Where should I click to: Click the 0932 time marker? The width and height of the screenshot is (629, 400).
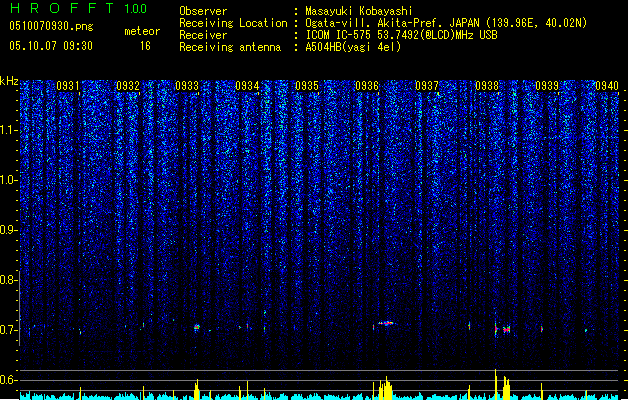[x=128, y=86]
